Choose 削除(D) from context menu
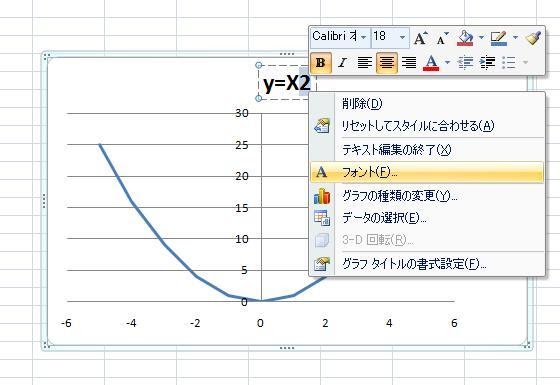Viewport: 560px width, 385px height. click(427, 104)
